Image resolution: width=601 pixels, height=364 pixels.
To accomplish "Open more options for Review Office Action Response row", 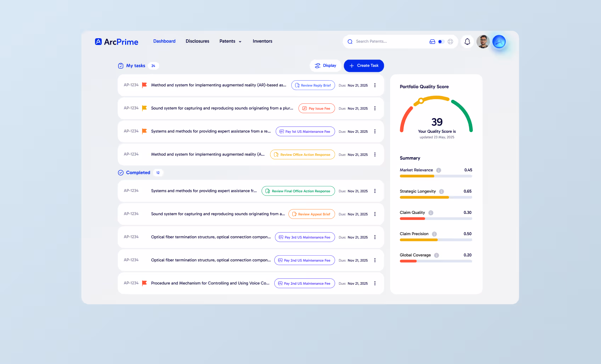I will pos(375,154).
